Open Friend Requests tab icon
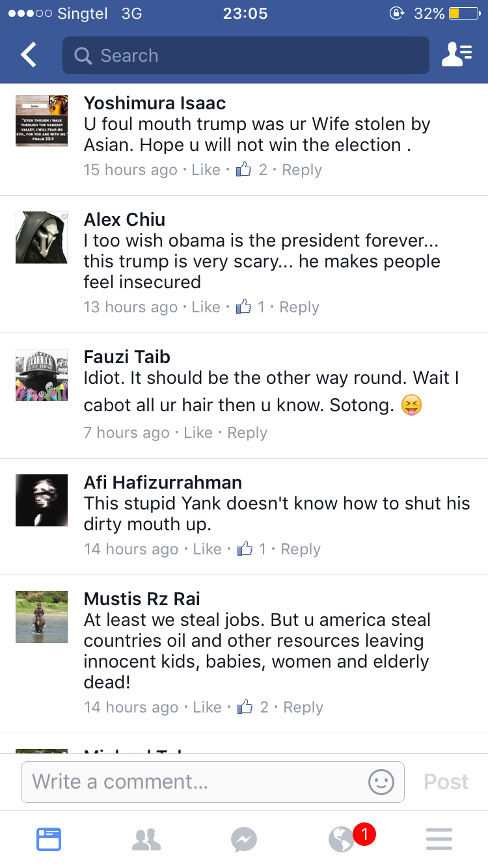The height and width of the screenshot is (868, 488). (146, 839)
